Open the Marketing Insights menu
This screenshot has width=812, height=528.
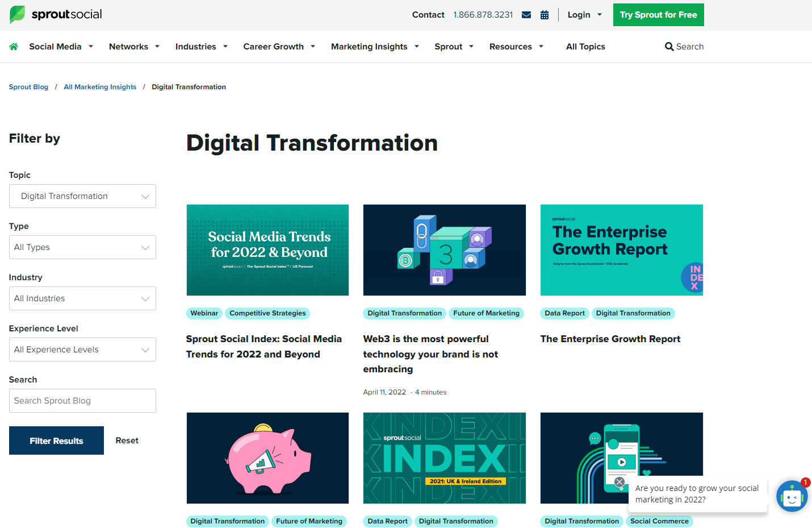(375, 47)
